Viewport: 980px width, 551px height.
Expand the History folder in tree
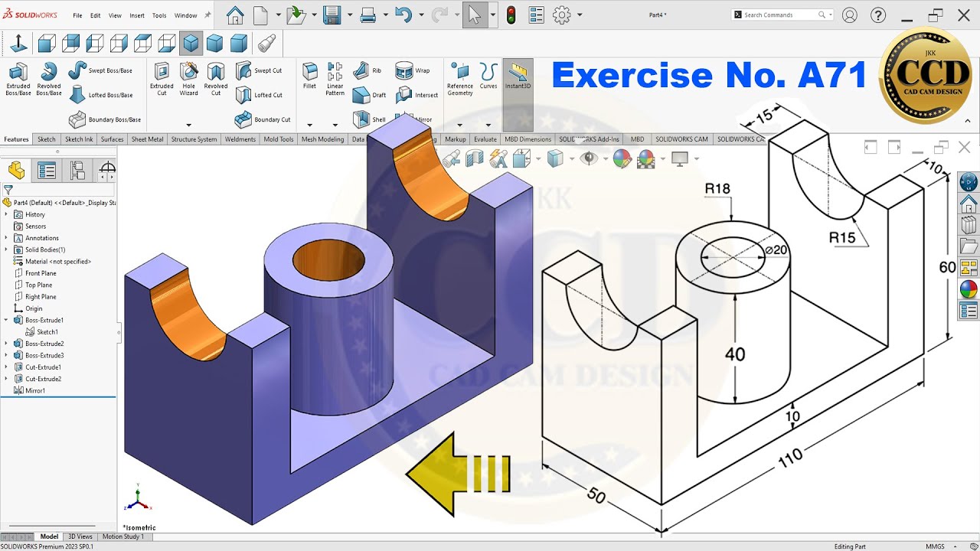click(x=6, y=214)
